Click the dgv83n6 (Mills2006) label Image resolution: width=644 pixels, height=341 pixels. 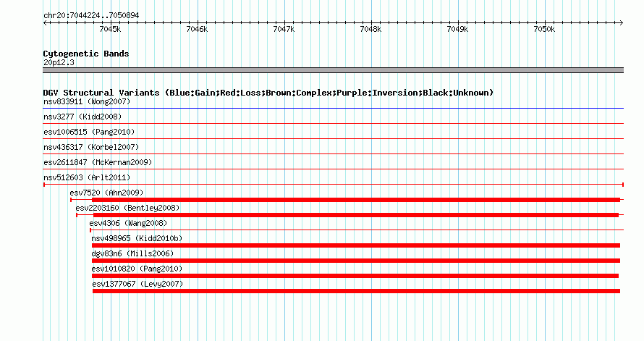[132, 253]
